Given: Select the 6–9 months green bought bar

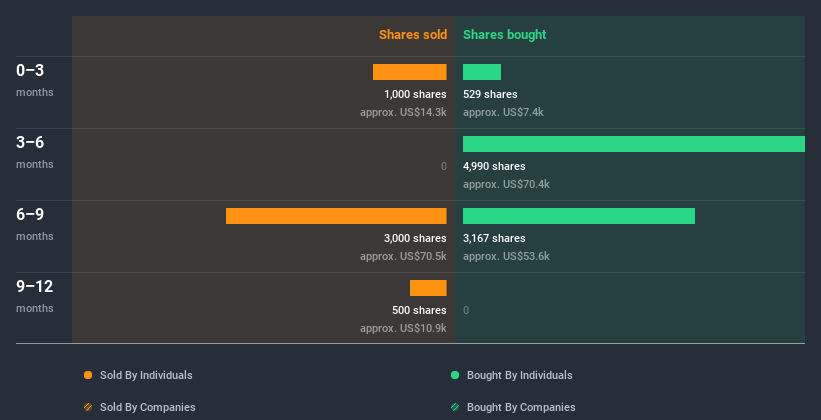Looking at the screenshot, I should pyautogui.click(x=579, y=216).
